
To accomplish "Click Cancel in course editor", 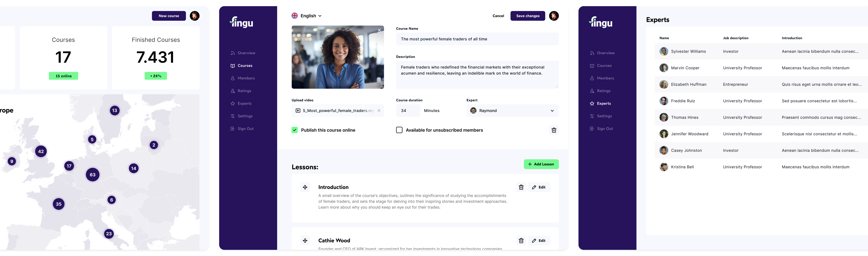I will [x=498, y=16].
